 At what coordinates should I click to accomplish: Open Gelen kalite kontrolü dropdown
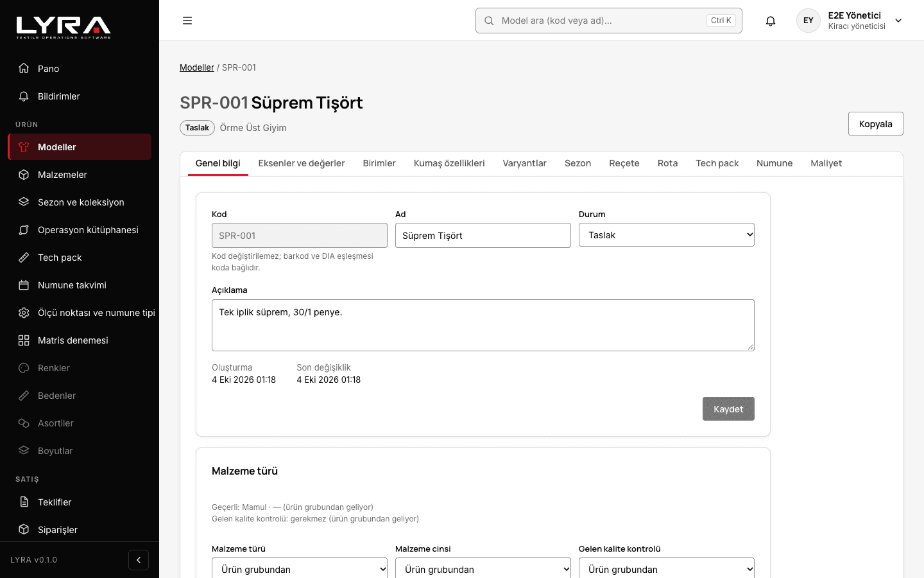click(x=667, y=569)
